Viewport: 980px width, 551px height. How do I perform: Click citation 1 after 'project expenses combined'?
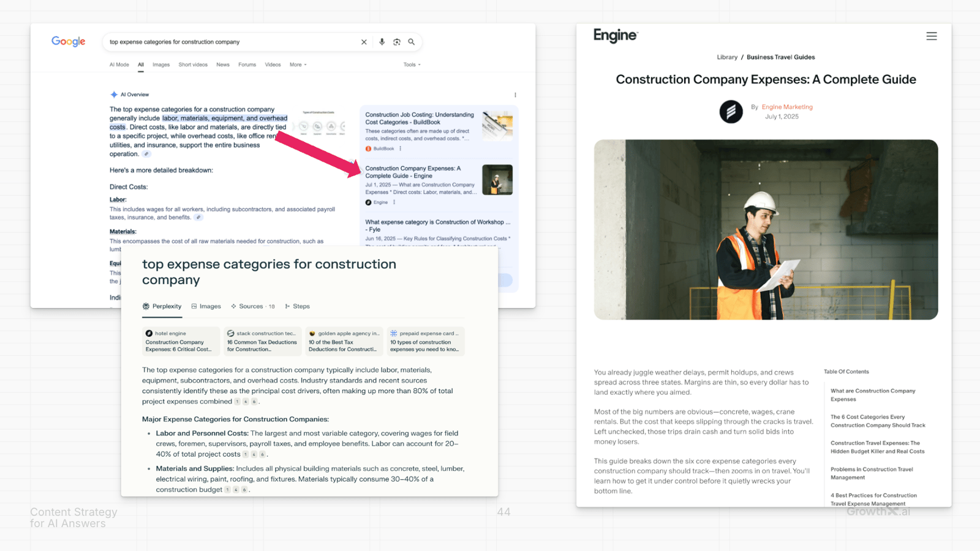237,402
